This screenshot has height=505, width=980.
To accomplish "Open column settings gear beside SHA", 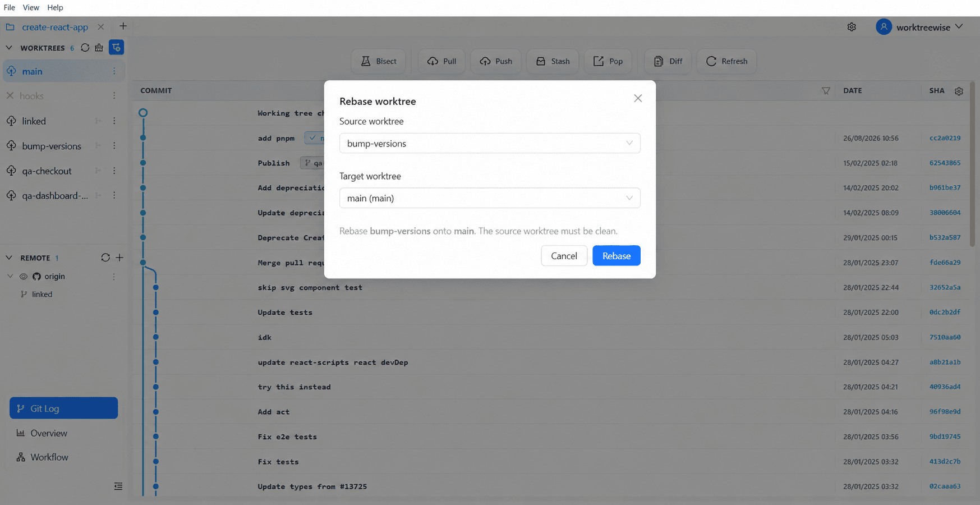I will 959,91.
